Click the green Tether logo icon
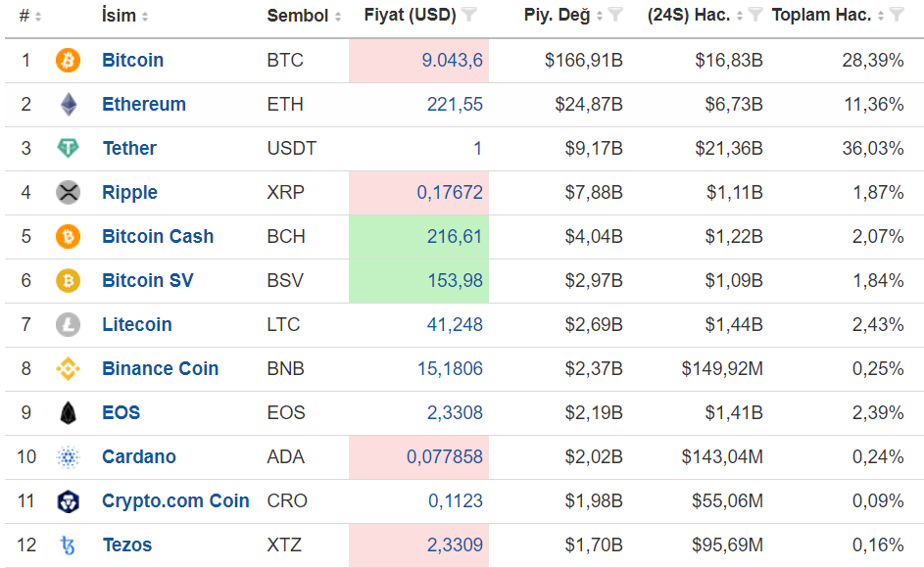 68,149
